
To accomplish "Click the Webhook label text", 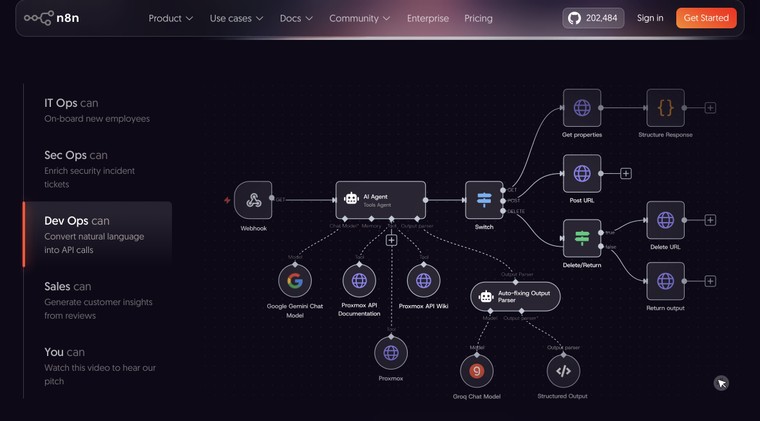I will [x=253, y=228].
